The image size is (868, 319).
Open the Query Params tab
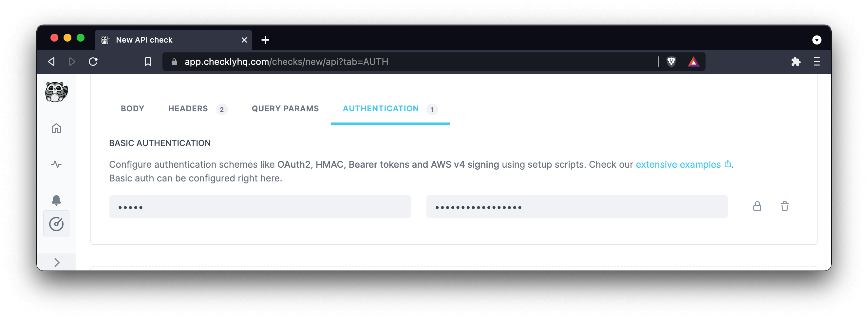point(285,108)
